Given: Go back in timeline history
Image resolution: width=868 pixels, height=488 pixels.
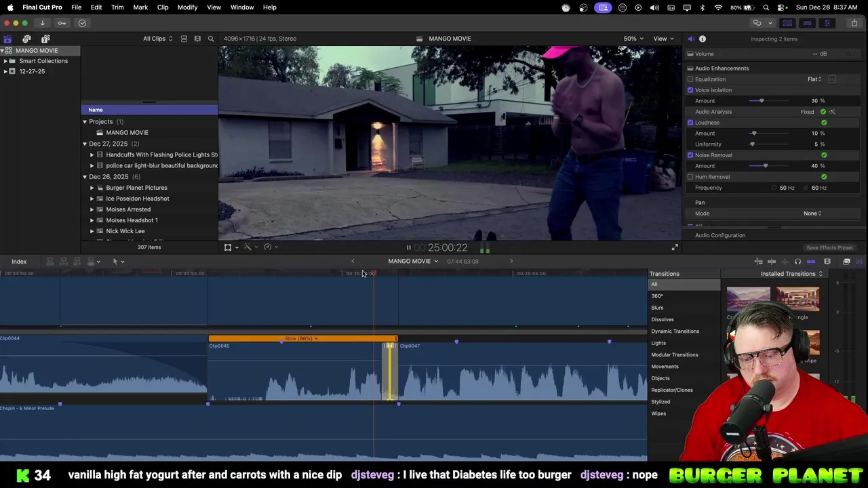Looking at the screenshot, I should [353, 261].
